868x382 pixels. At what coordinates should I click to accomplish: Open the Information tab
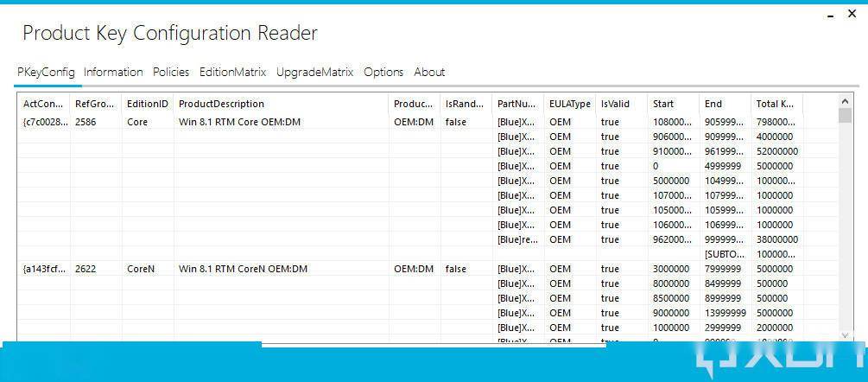click(x=113, y=73)
